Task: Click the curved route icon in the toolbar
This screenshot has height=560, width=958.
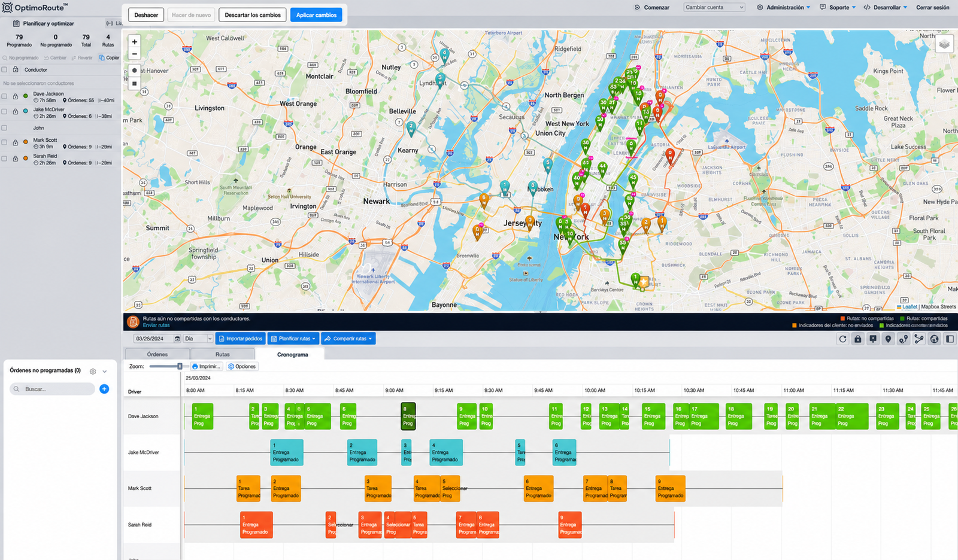Action: [x=904, y=339]
